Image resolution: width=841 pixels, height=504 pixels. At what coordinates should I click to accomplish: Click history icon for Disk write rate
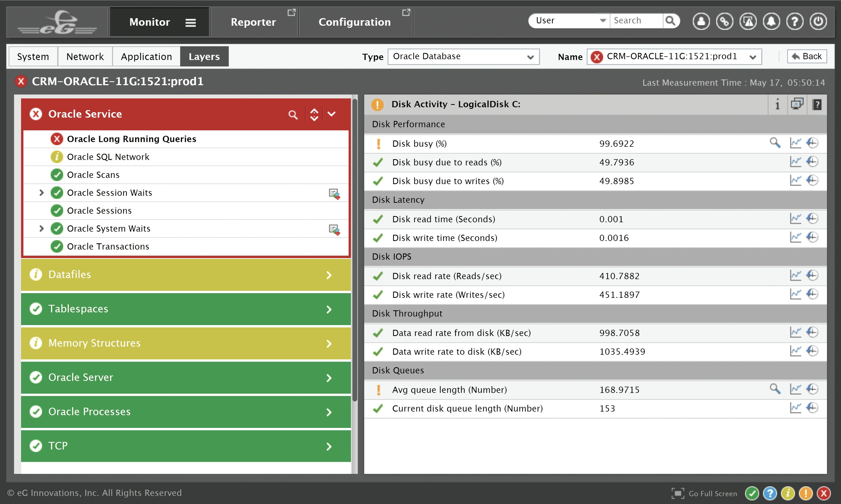pyautogui.click(x=812, y=294)
